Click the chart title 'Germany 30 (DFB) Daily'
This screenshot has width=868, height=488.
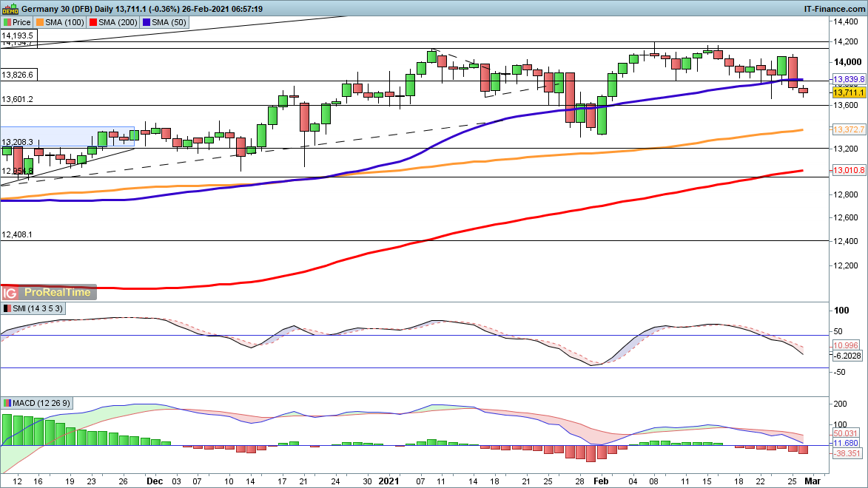click(67, 9)
